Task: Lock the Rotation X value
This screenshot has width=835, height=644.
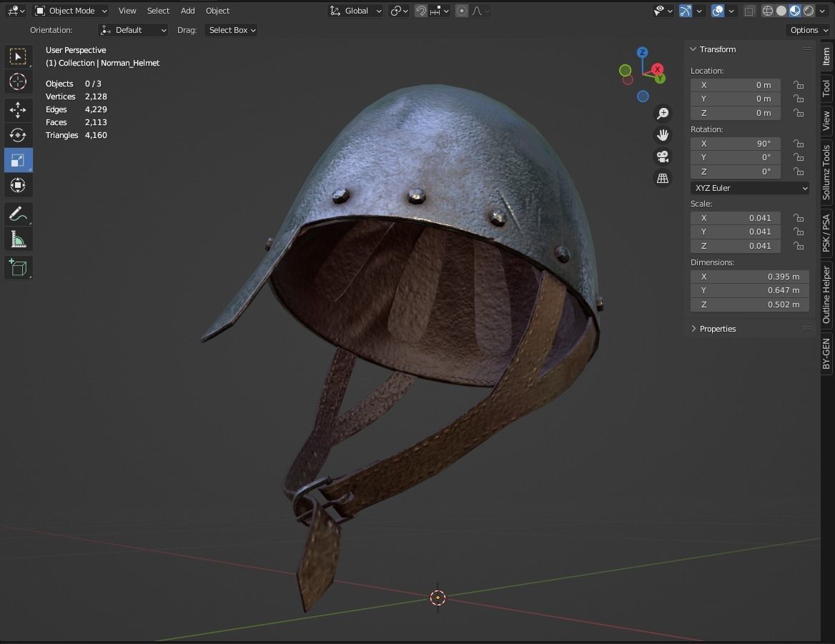Action: point(799,143)
